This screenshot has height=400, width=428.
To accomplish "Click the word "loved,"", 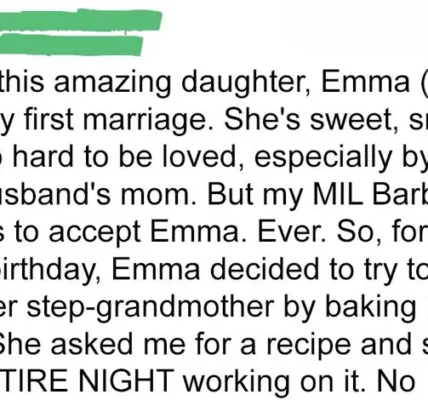I will [204, 157].
